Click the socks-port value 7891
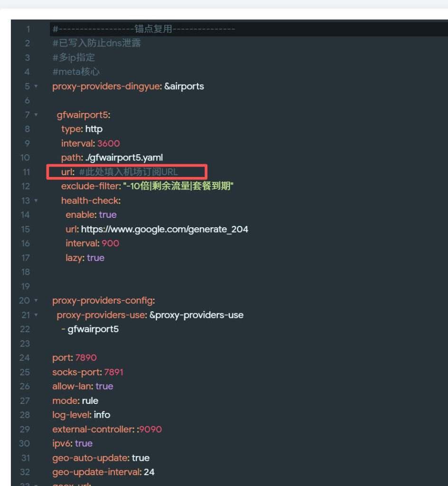The width and height of the screenshot is (448, 486). (x=113, y=372)
